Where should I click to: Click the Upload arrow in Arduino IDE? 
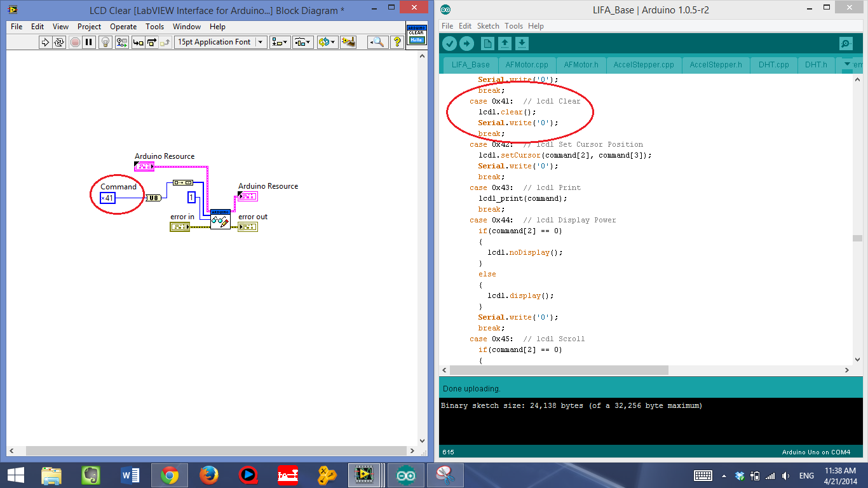click(x=466, y=43)
